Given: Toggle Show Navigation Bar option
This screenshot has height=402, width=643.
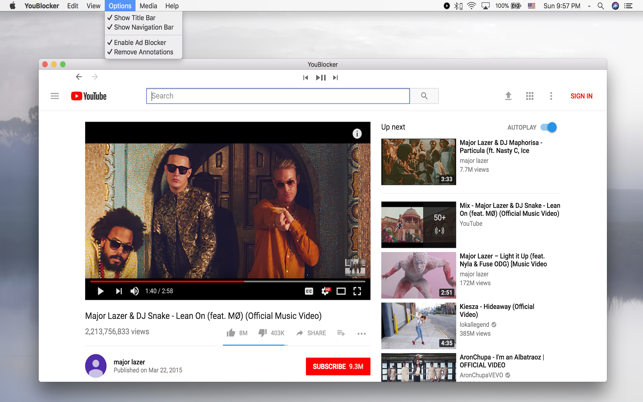Looking at the screenshot, I should [x=144, y=27].
